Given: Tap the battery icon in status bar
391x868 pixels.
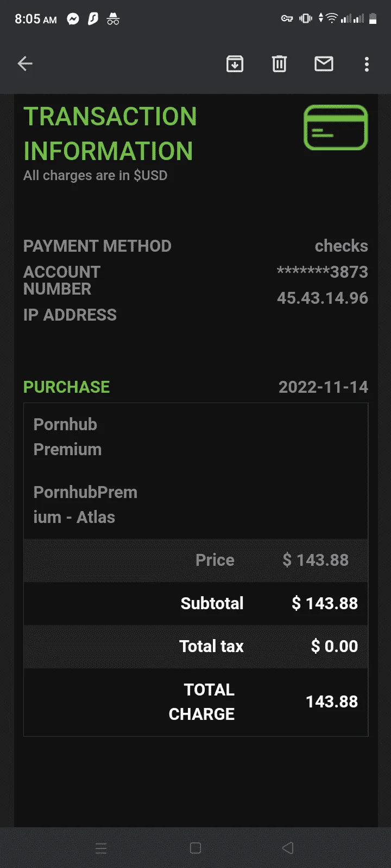Looking at the screenshot, I should tap(373, 18).
